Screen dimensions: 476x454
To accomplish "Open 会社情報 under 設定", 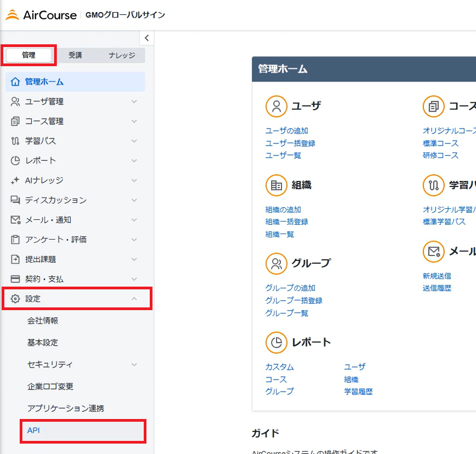I will [x=43, y=321].
